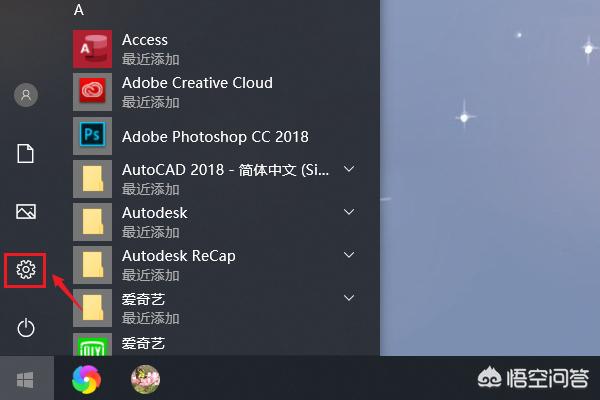Image resolution: width=600 pixels, height=400 pixels.
Task: Open Settings via the gear icon
Action: pos(26,269)
